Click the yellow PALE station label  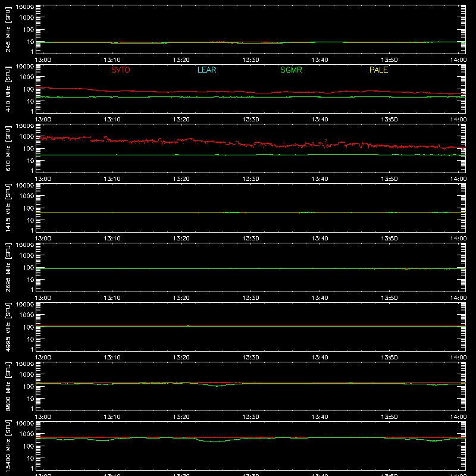coord(378,70)
